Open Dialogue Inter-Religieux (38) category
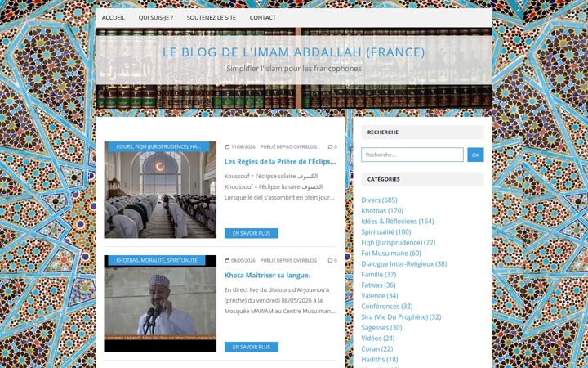Screen dimensions: 588x368 404,263
